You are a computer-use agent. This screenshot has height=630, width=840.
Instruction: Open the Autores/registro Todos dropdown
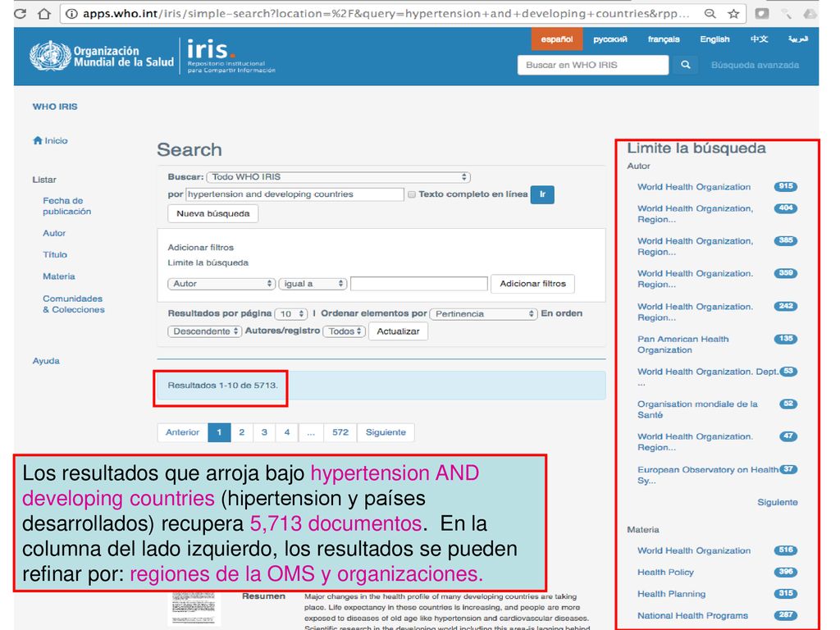(345, 331)
